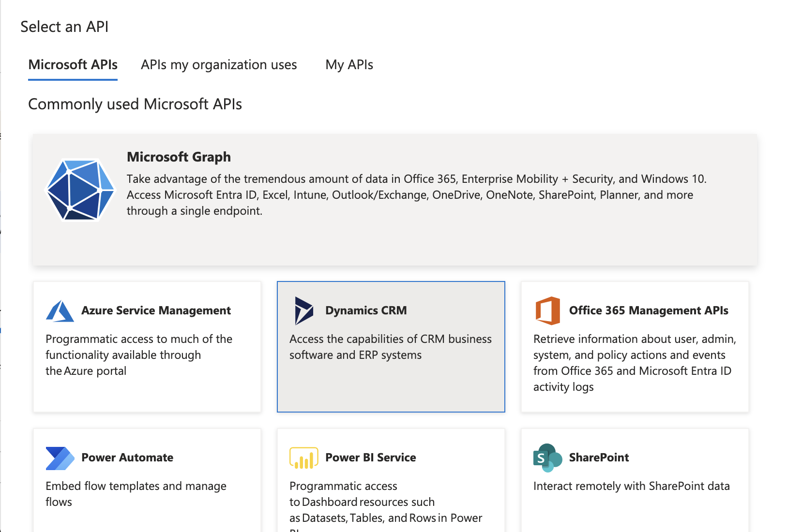Choose the Azure Service Management heading
The image size is (787, 532).
click(x=156, y=310)
